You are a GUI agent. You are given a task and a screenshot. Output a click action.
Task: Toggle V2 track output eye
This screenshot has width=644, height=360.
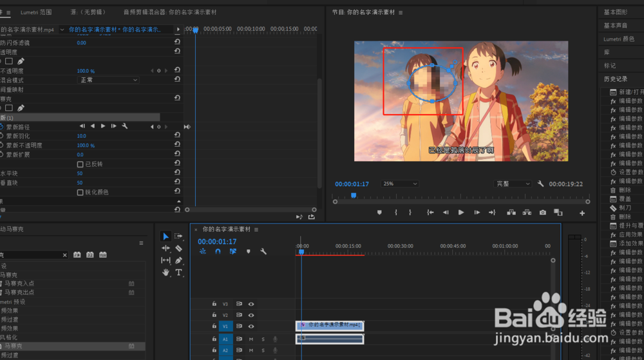pos(251,316)
